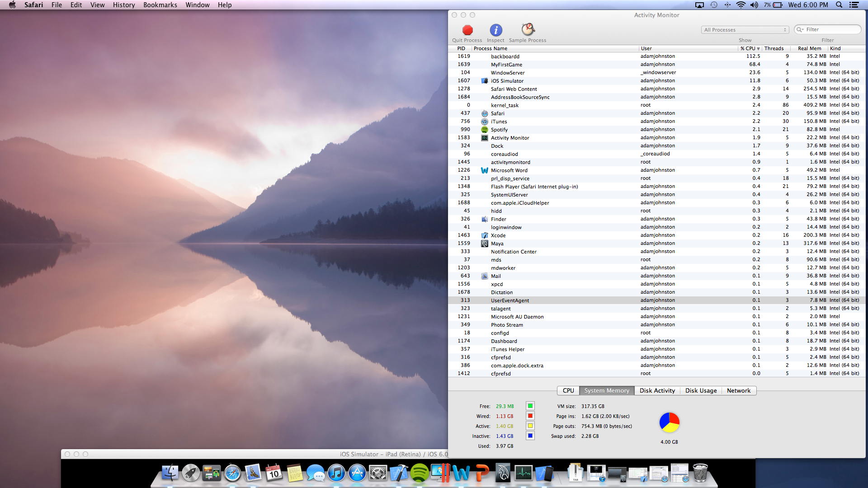This screenshot has height=488, width=868.
Task: Open Spotify from the Dock
Action: point(420,473)
